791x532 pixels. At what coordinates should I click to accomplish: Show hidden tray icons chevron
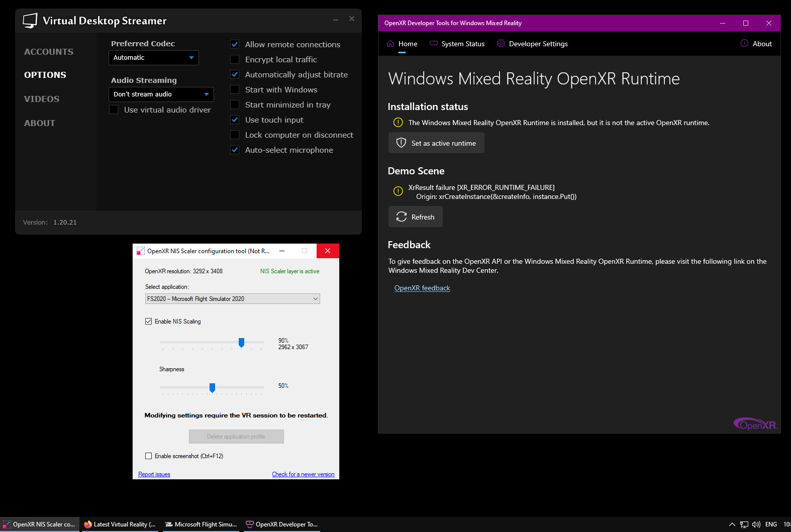[x=732, y=524]
